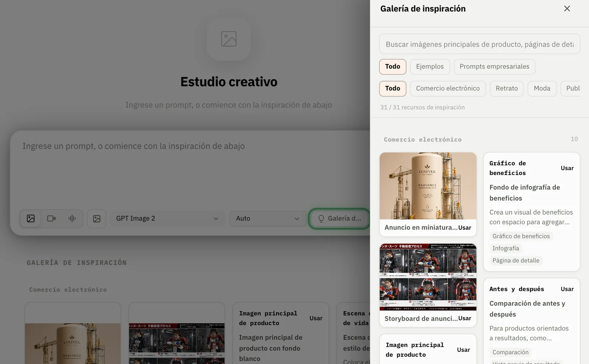Click the lightbulb Galería button
The image size is (589, 364).
[x=339, y=219]
